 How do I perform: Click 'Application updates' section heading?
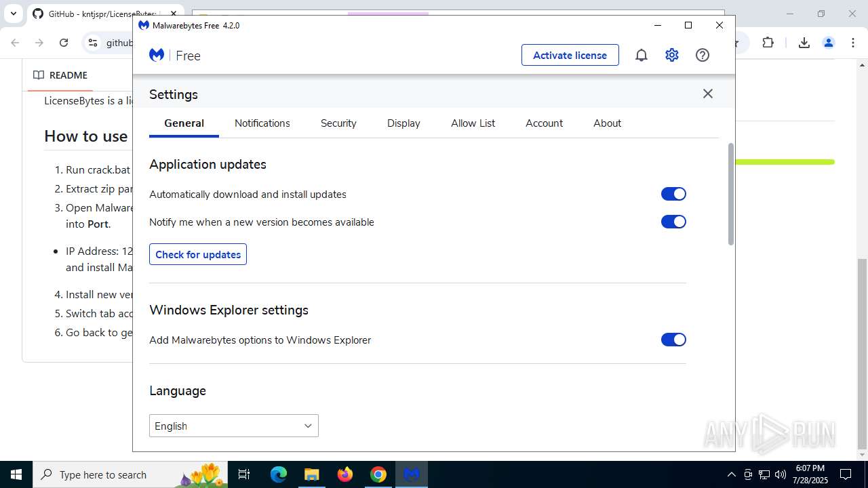point(208,164)
